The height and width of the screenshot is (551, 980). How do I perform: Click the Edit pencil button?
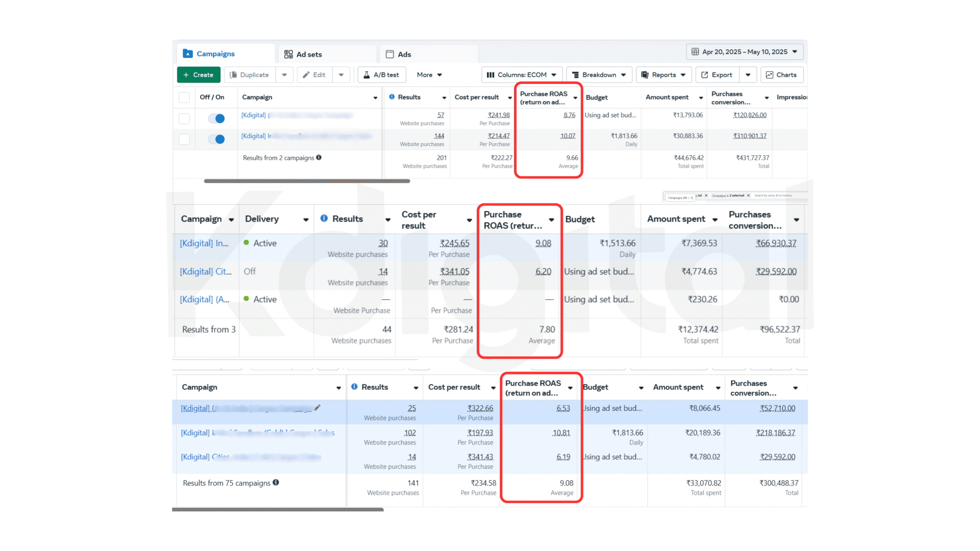314,75
